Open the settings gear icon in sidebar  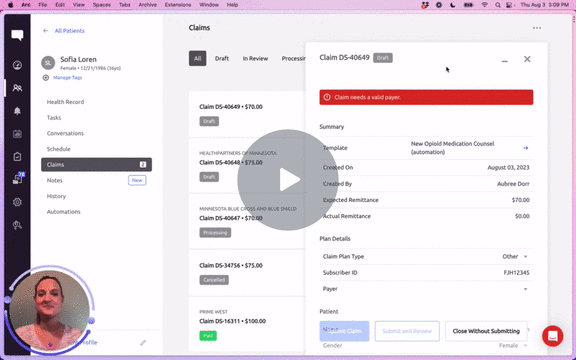[x=17, y=202]
